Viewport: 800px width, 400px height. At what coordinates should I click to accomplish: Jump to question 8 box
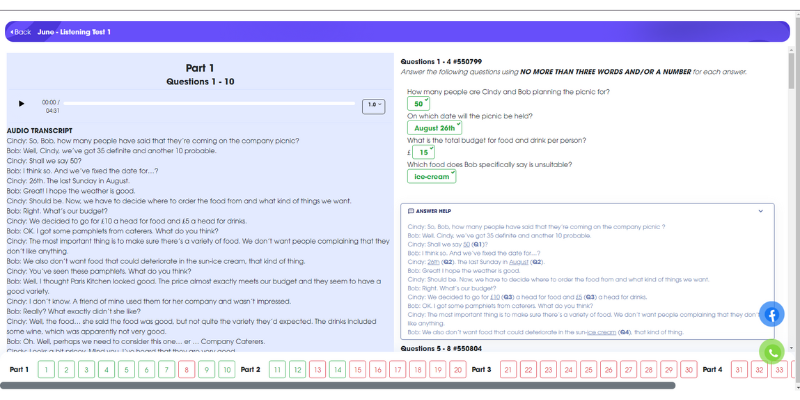click(x=187, y=369)
